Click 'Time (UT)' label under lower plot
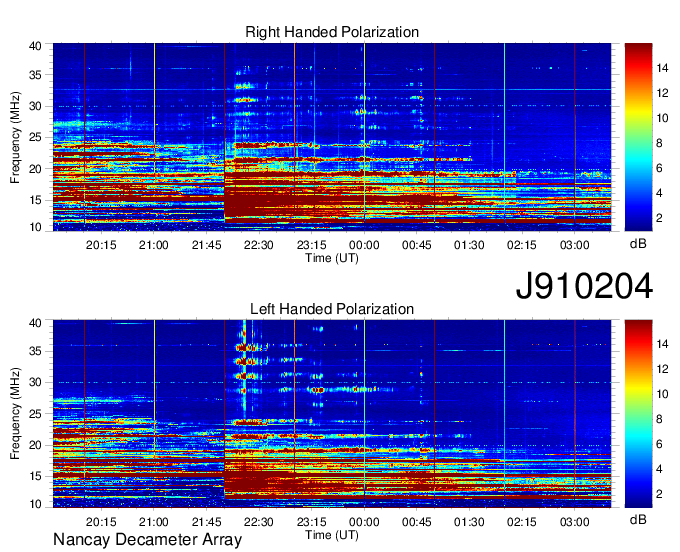 point(332,535)
